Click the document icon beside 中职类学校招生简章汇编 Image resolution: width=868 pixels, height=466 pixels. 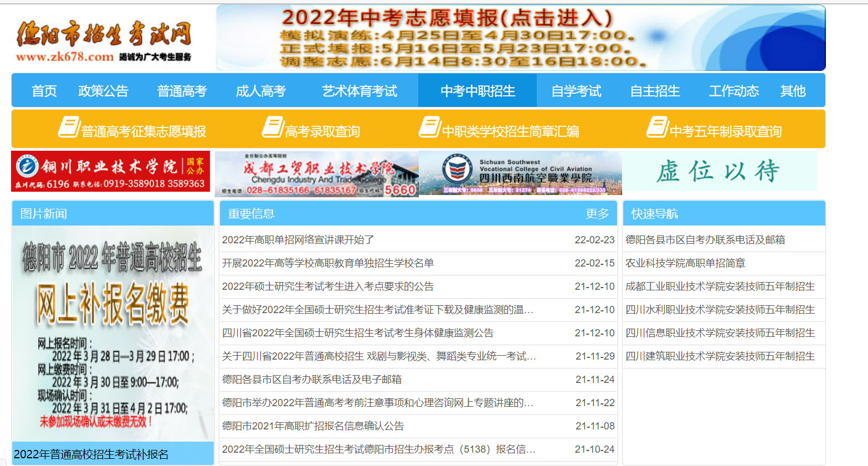(430, 127)
